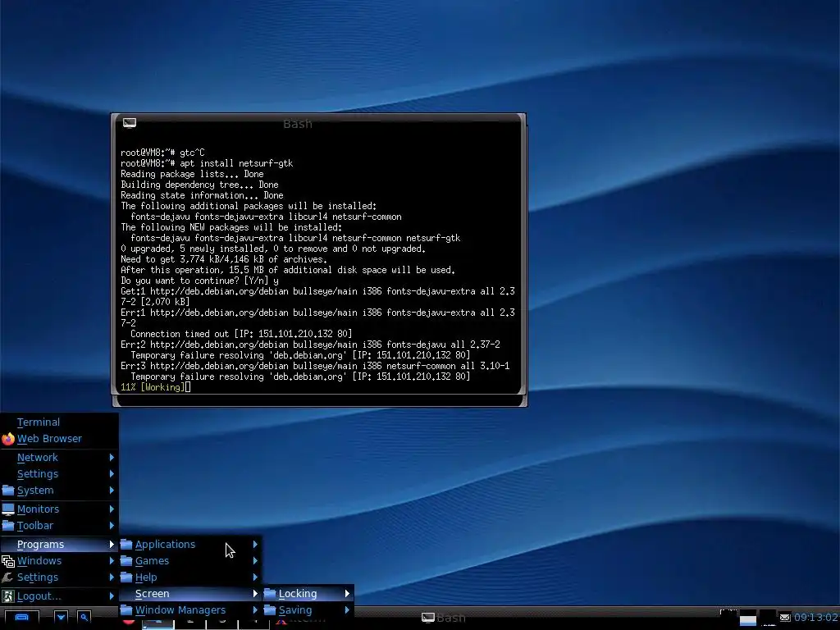This screenshot has width=840, height=630.
Task: Click the Bash window title bar
Action: point(319,124)
